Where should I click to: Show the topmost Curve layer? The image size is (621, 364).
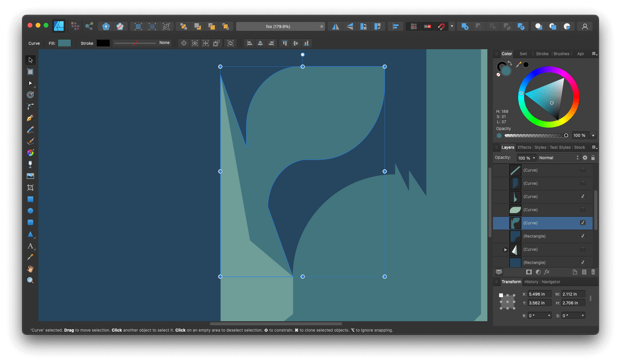coord(583,170)
